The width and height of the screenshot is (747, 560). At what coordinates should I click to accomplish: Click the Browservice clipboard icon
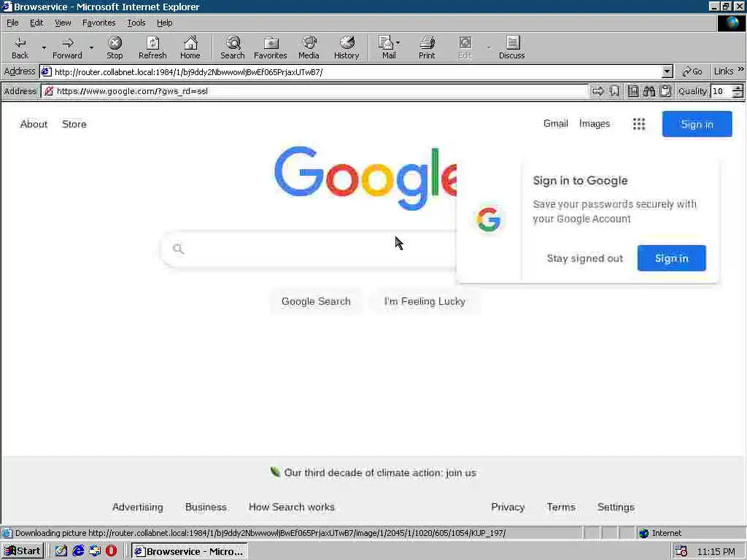[x=665, y=91]
